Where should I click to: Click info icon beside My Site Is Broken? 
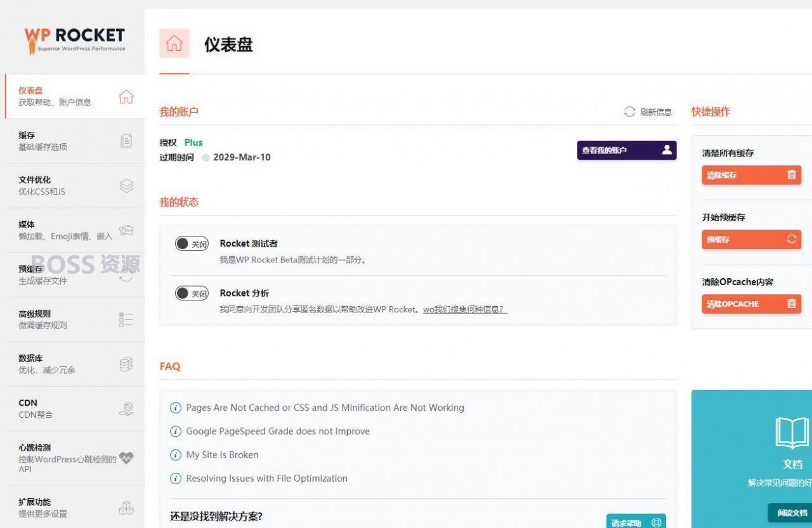click(x=176, y=455)
